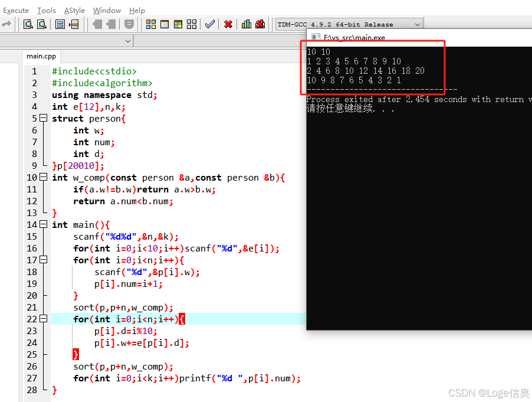The height and width of the screenshot is (402, 532).
Task: Click '#include<cstdio>' on line 1
Action: tap(94, 71)
